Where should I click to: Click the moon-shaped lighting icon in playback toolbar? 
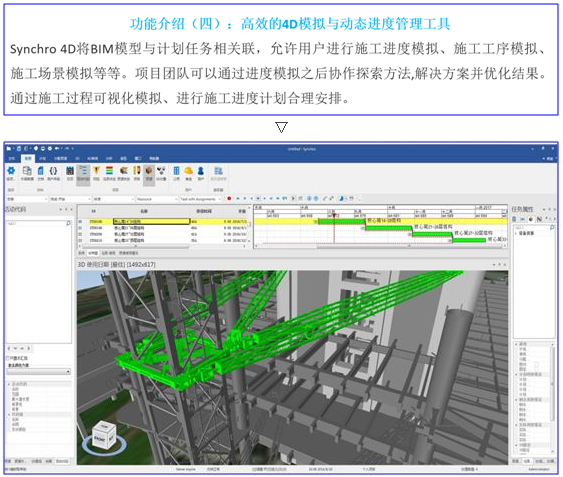tap(341, 199)
